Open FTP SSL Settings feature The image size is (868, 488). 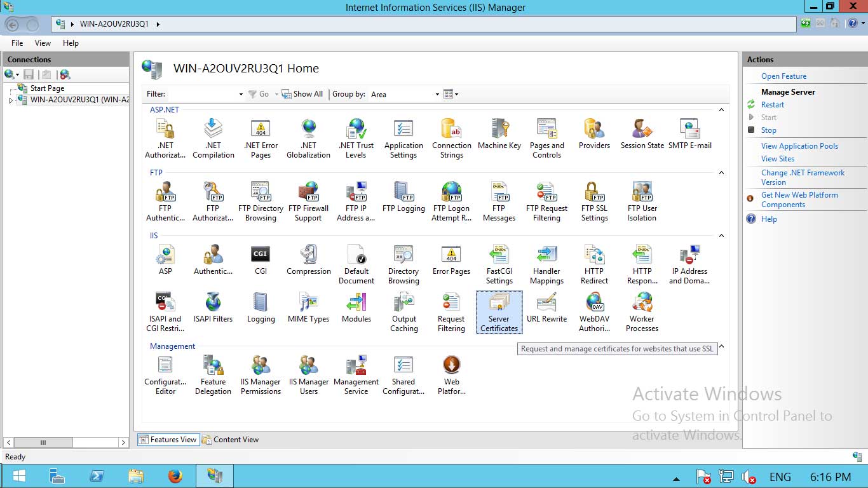click(x=594, y=201)
